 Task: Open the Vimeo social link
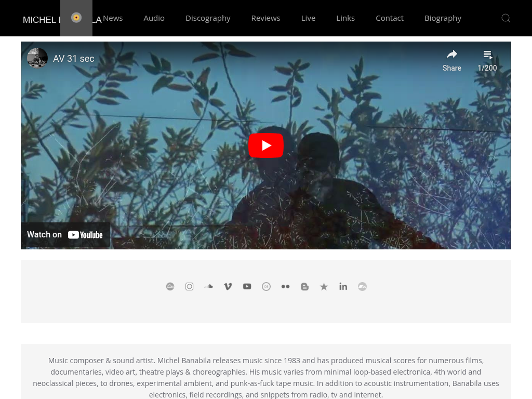tap(228, 286)
